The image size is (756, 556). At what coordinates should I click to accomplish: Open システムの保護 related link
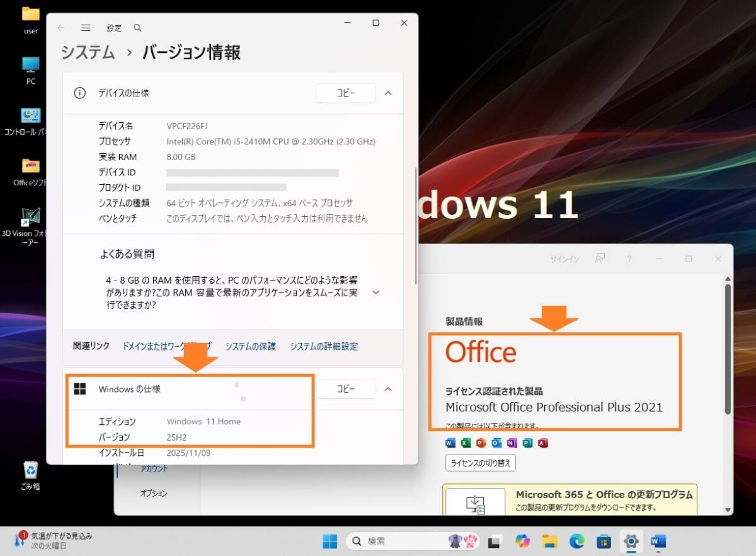click(x=250, y=346)
